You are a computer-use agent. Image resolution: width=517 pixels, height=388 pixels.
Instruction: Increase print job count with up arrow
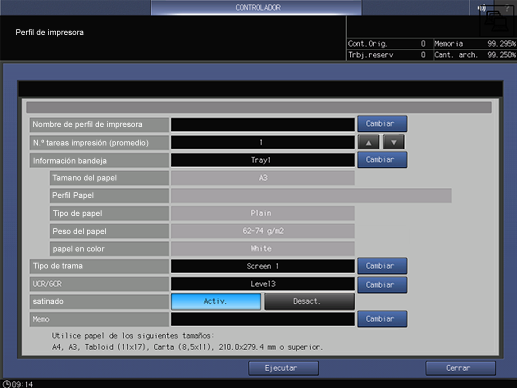[x=368, y=142]
